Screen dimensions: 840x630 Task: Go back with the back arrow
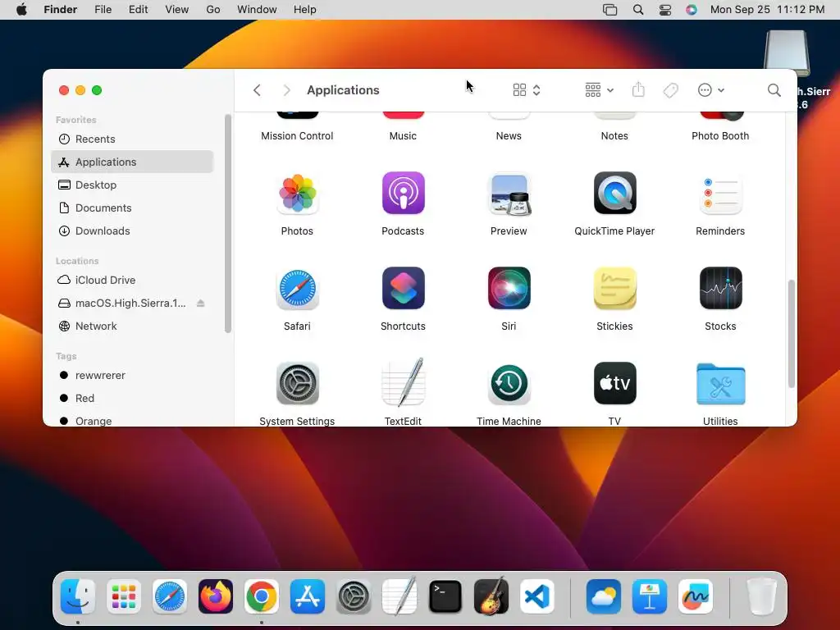[x=257, y=90]
